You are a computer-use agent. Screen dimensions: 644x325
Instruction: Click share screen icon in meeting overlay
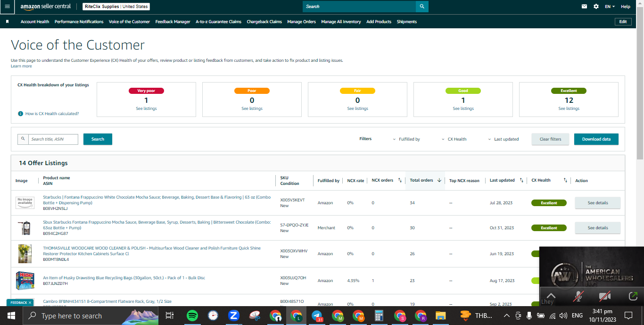pos(633,296)
